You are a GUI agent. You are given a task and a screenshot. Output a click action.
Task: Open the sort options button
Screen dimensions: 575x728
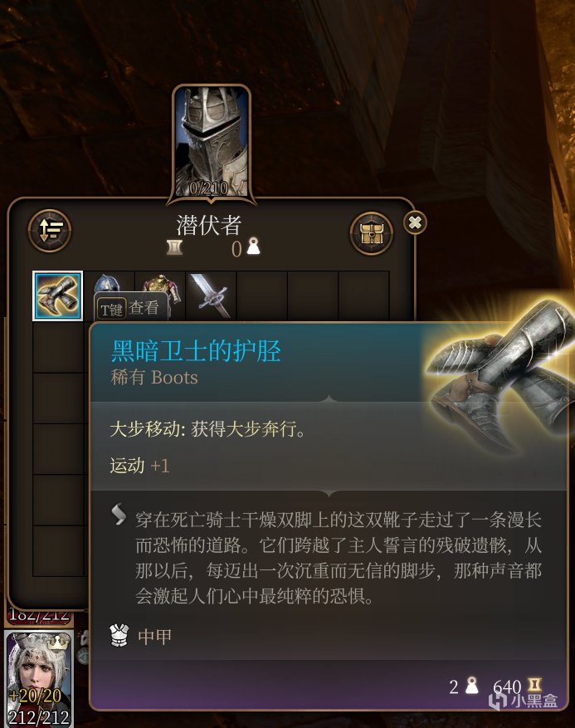point(50,231)
